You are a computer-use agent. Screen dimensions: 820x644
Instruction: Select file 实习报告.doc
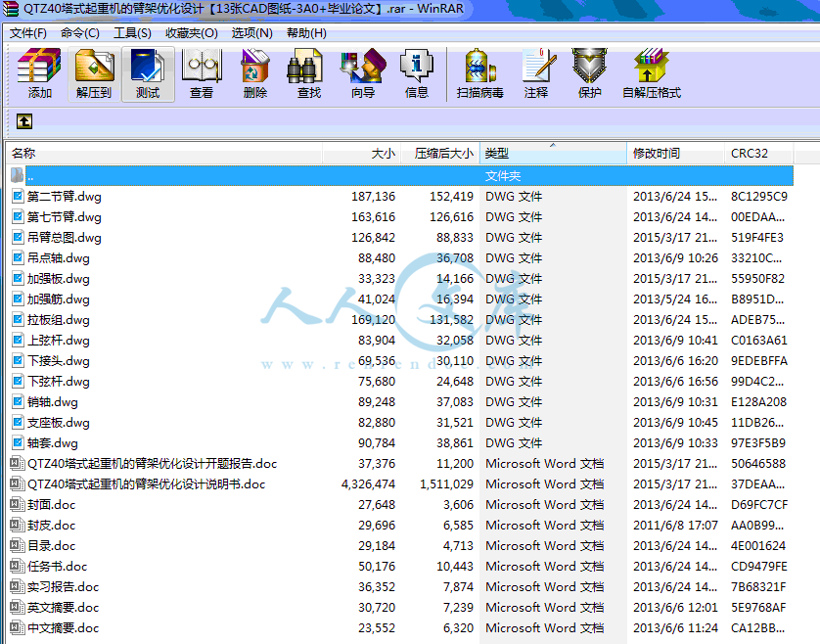click(64, 587)
